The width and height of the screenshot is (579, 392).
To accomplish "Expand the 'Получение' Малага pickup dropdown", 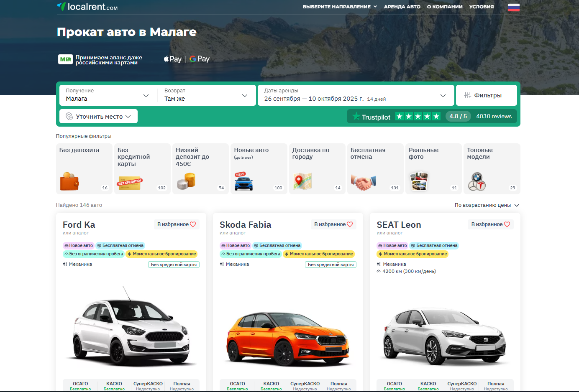I will click(107, 95).
